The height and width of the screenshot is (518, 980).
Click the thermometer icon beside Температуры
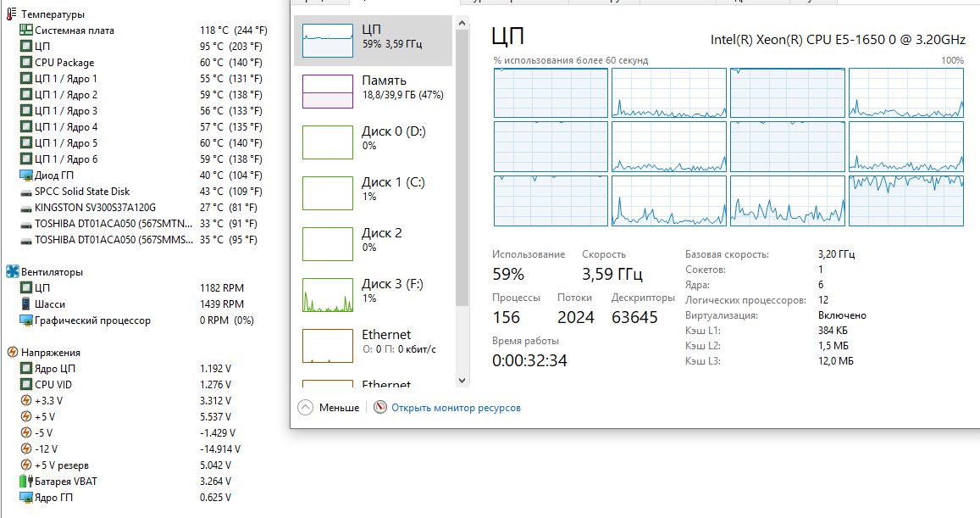(x=12, y=14)
